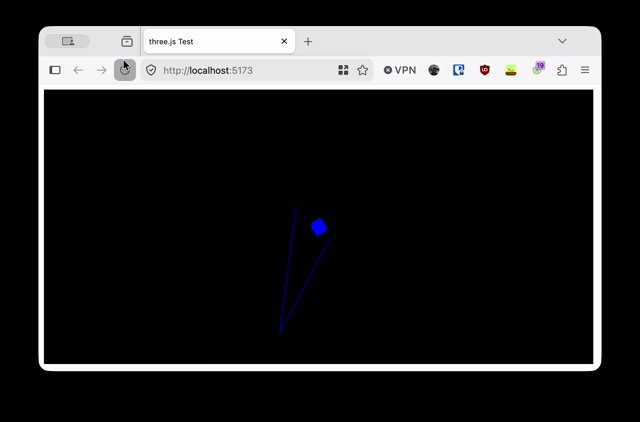The height and width of the screenshot is (422, 640).
Task: Open the uBlock Origin shield extension
Action: [484, 70]
